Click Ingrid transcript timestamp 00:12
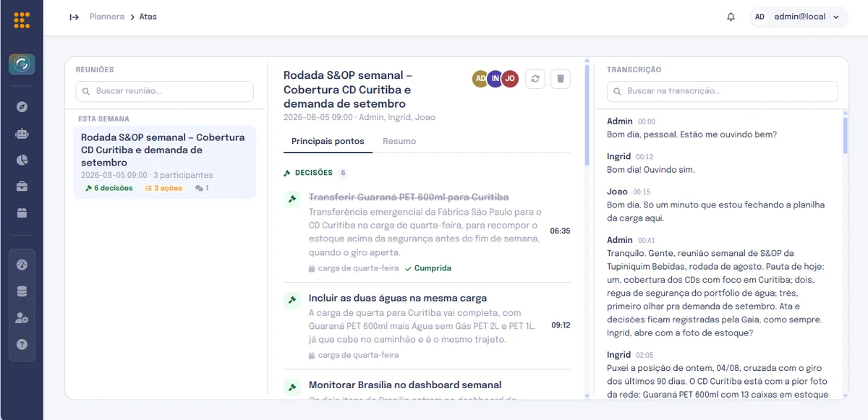This screenshot has width=868, height=420. (x=644, y=157)
